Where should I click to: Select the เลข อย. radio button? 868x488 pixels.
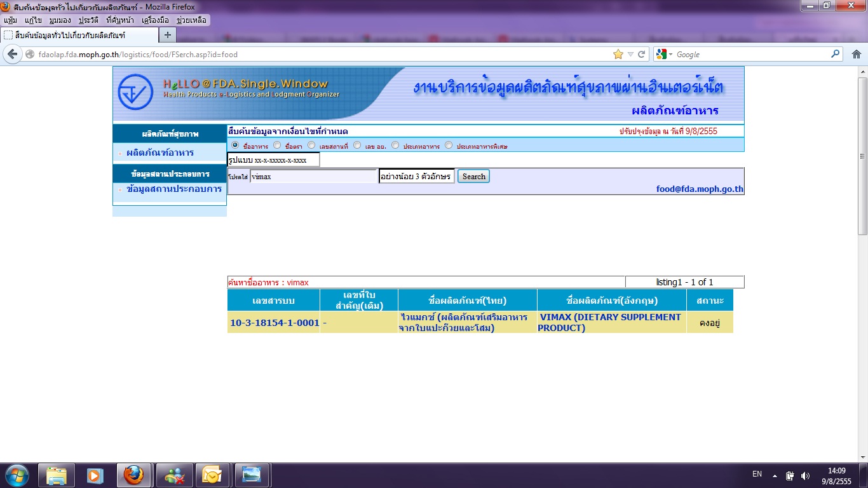[x=357, y=146]
